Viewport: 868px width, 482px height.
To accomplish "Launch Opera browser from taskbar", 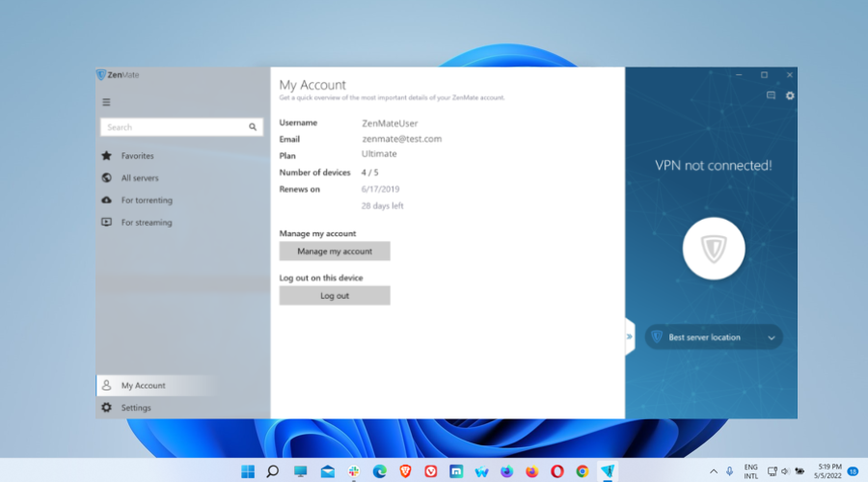I will click(x=556, y=471).
